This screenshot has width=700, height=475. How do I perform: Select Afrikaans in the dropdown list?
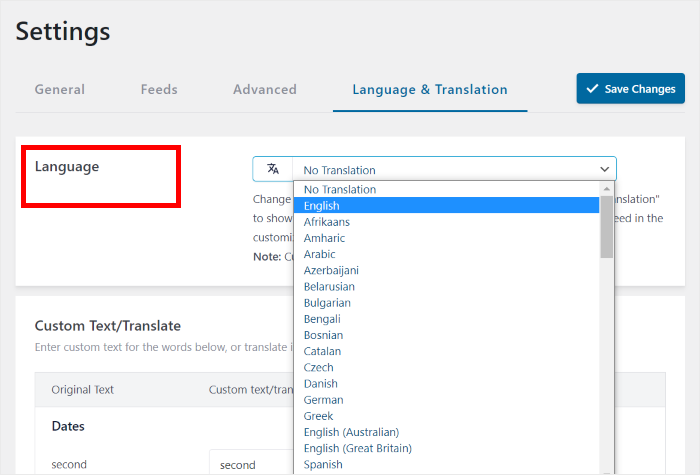[327, 222]
